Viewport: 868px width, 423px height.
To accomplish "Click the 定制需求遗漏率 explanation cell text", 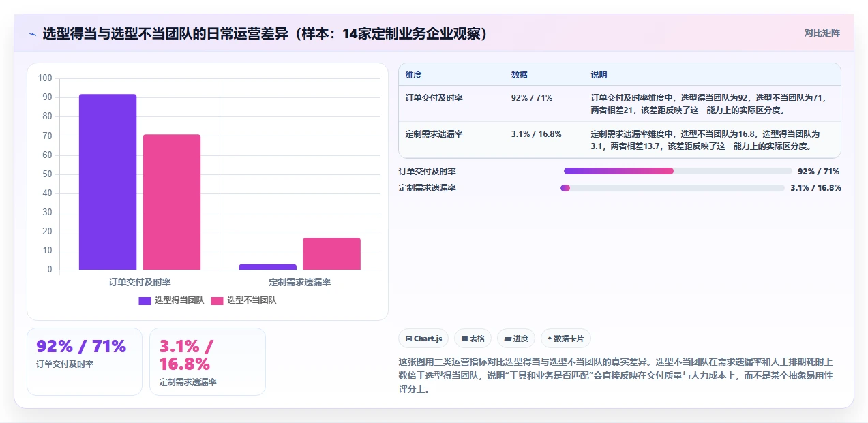I will click(706, 140).
